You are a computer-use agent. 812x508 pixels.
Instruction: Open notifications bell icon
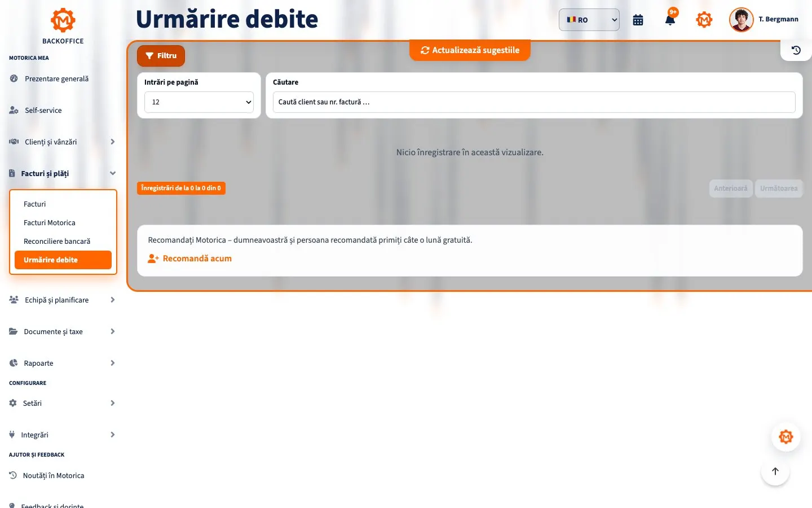tap(670, 20)
